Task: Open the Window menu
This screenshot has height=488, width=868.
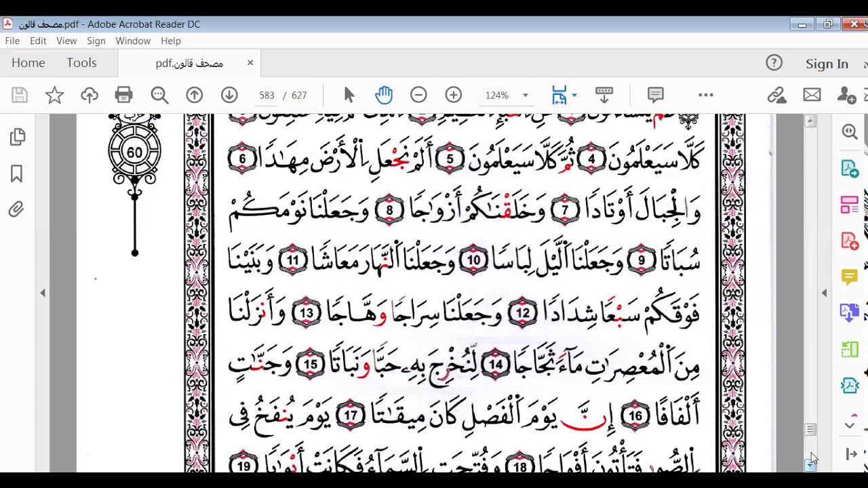Action: [133, 41]
